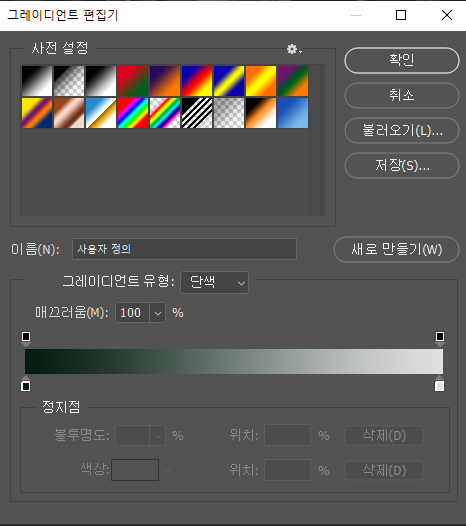Screen dimensions: 466x526
Task: Select the yellow, violet, orange, blue preset
Action: click(37, 113)
